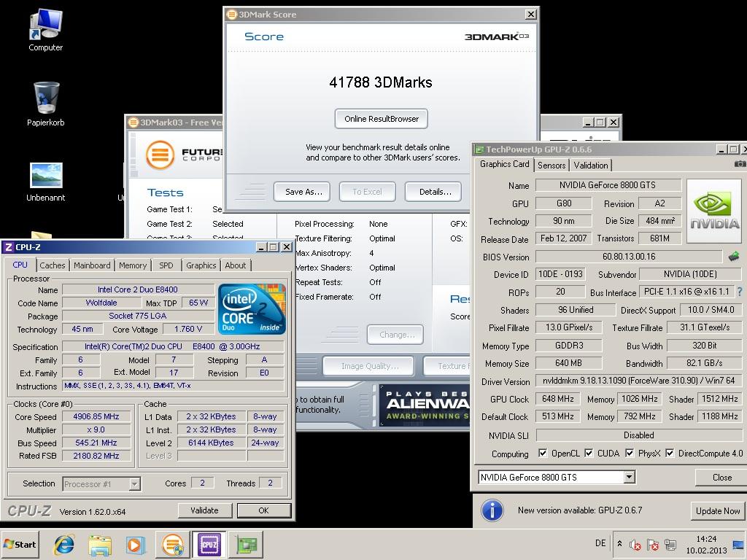Viewport: 747px width, 560px height.
Task: Open the Validation tab in GPU-Z
Action: click(x=591, y=166)
